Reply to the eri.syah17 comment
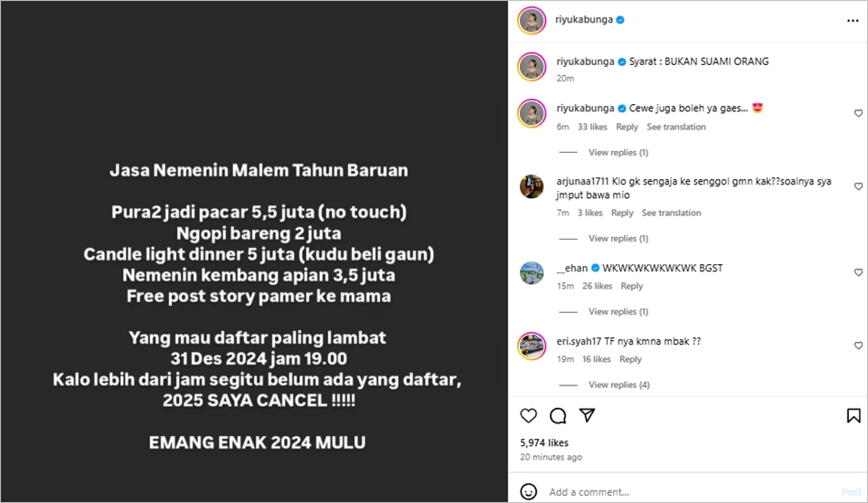The width and height of the screenshot is (868, 503). click(630, 359)
